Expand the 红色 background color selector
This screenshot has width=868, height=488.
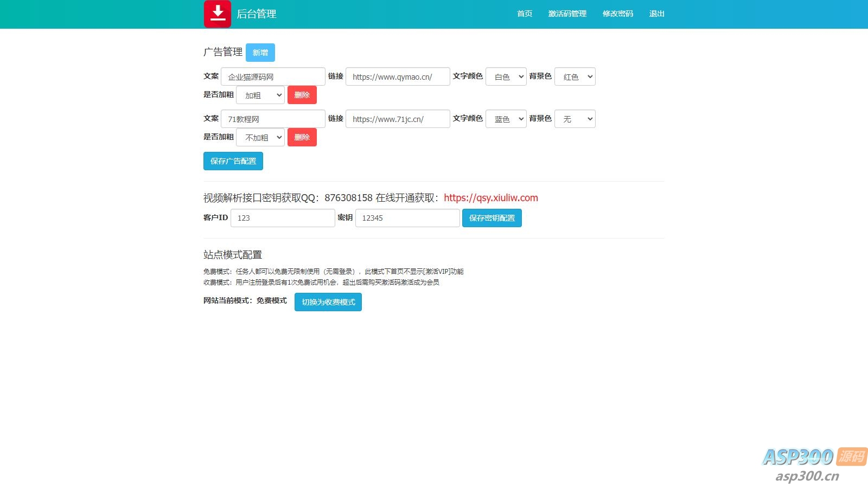click(x=575, y=76)
